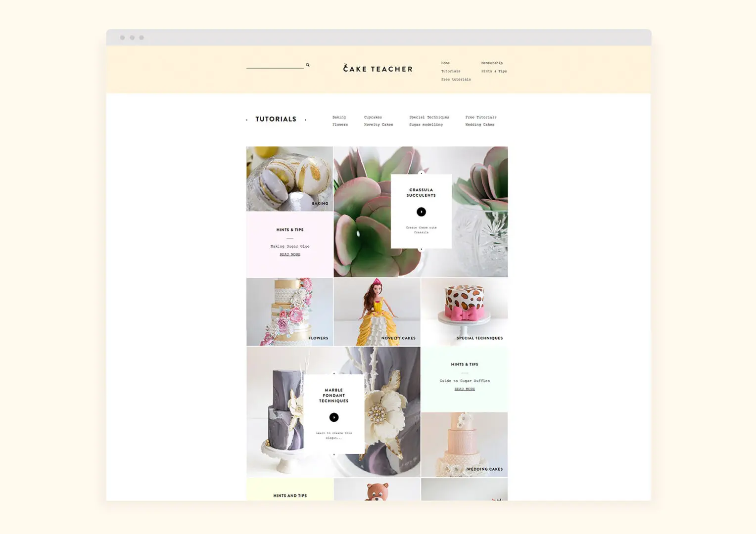This screenshot has width=756, height=534.
Task: Filter tutorials by Cupcakes category
Action: point(373,117)
